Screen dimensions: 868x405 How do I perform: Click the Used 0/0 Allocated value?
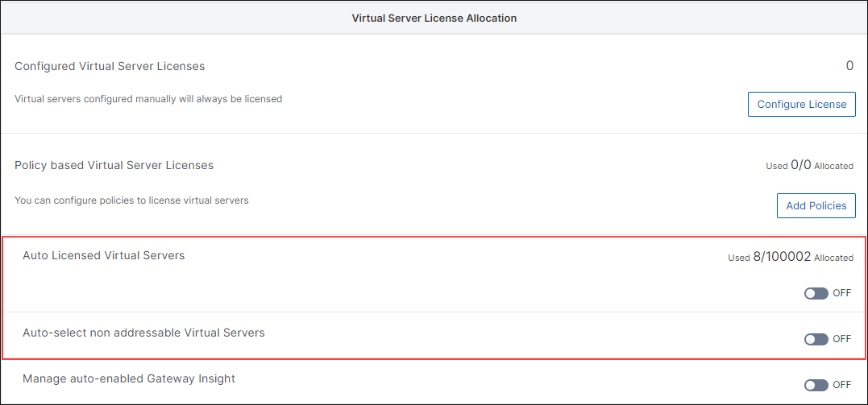click(x=809, y=165)
